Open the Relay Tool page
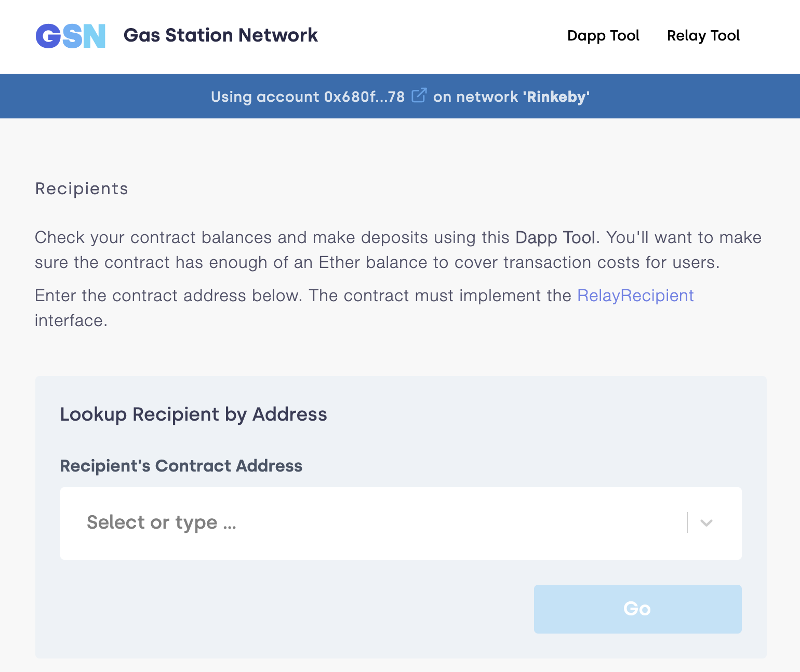The height and width of the screenshot is (672, 800). 703,35
